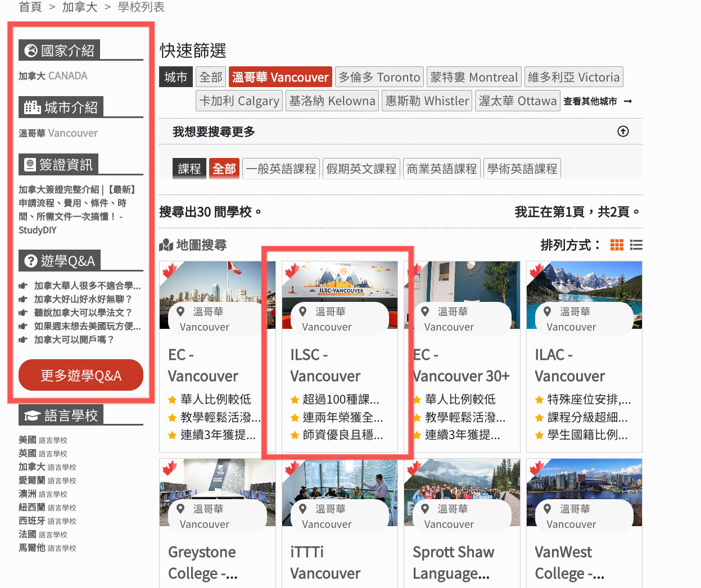Viewport: 701px width, 588px height.
Task: Select 全部 course filter
Action: pos(224,169)
